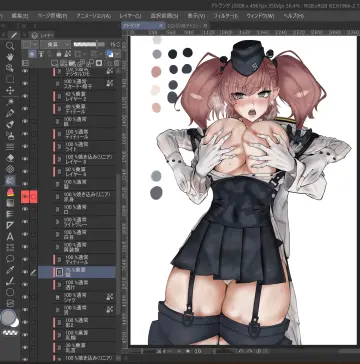
Task: Hide the 42% レイヤー 2 layer
Action: pyautogui.click(x=25, y=96)
